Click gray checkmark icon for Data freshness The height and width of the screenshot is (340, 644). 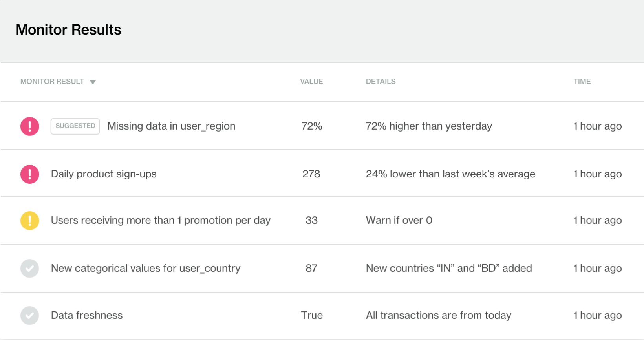(x=30, y=316)
